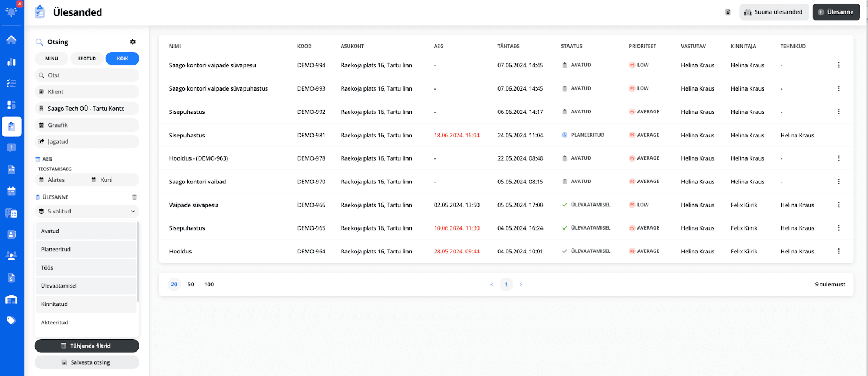Pick start date in Alates field
The image size is (868, 376).
pyautogui.click(x=61, y=180)
